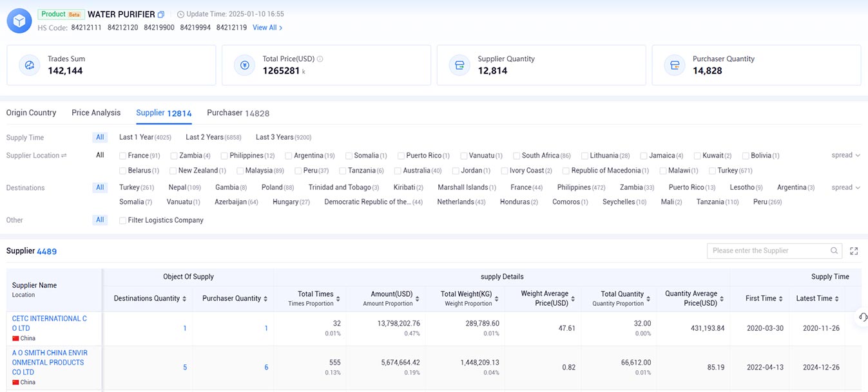Image resolution: width=868 pixels, height=392 pixels.
Task: Click HS code 84219900
Action: tap(159, 28)
